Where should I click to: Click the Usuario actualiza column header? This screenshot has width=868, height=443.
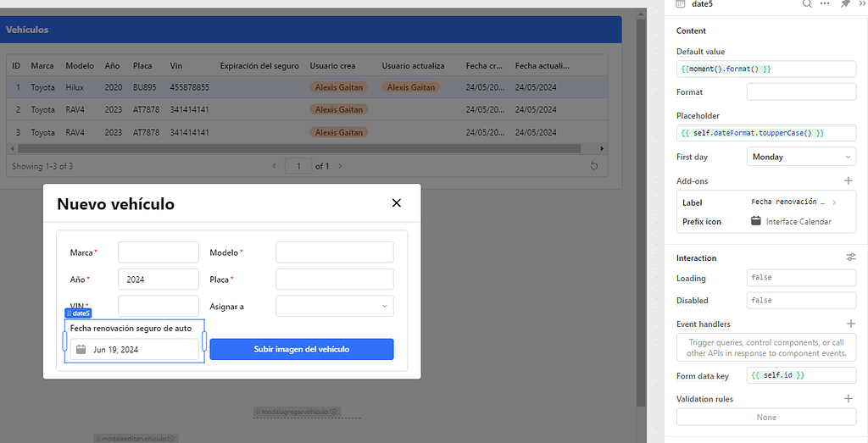point(413,66)
